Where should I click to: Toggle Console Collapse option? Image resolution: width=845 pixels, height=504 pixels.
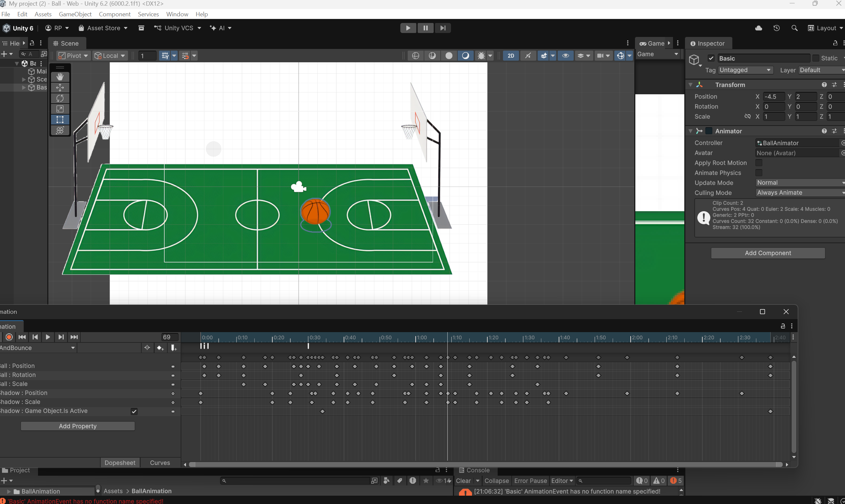point(496,481)
